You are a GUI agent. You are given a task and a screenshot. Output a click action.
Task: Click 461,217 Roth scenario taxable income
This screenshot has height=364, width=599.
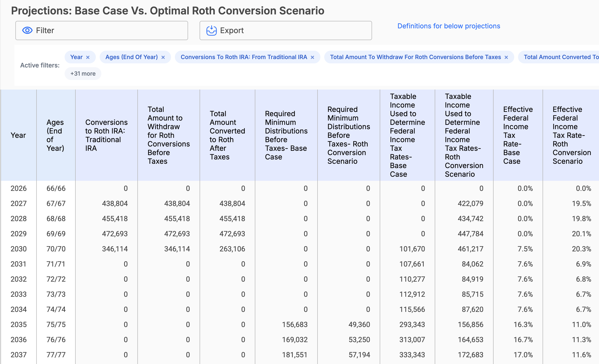click(471, 249)
